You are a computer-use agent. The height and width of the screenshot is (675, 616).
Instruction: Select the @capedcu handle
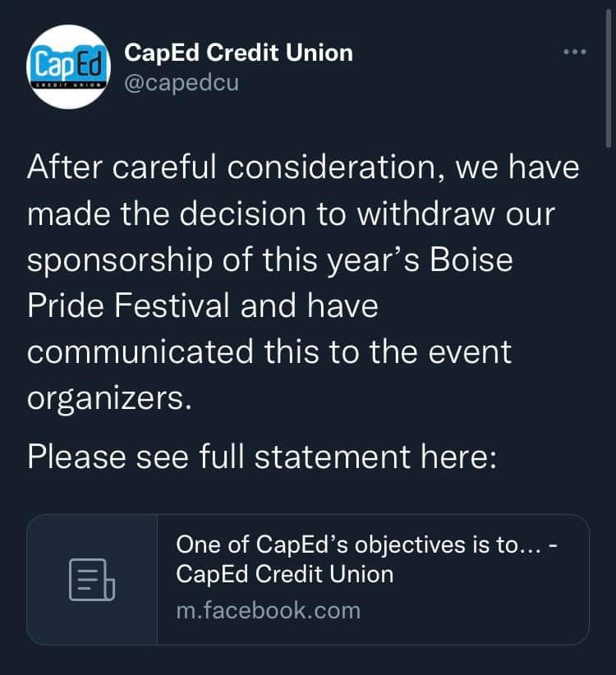pos(182,82)
